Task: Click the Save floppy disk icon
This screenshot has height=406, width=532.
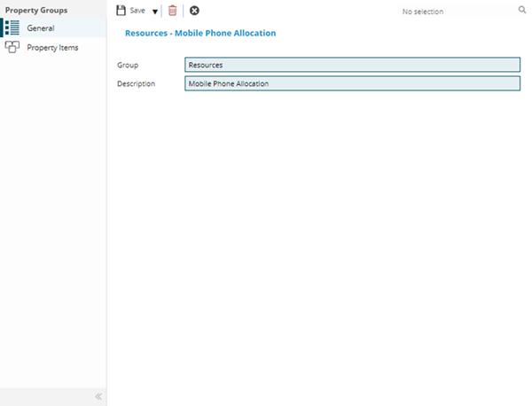Action: [x=121, y=11]
